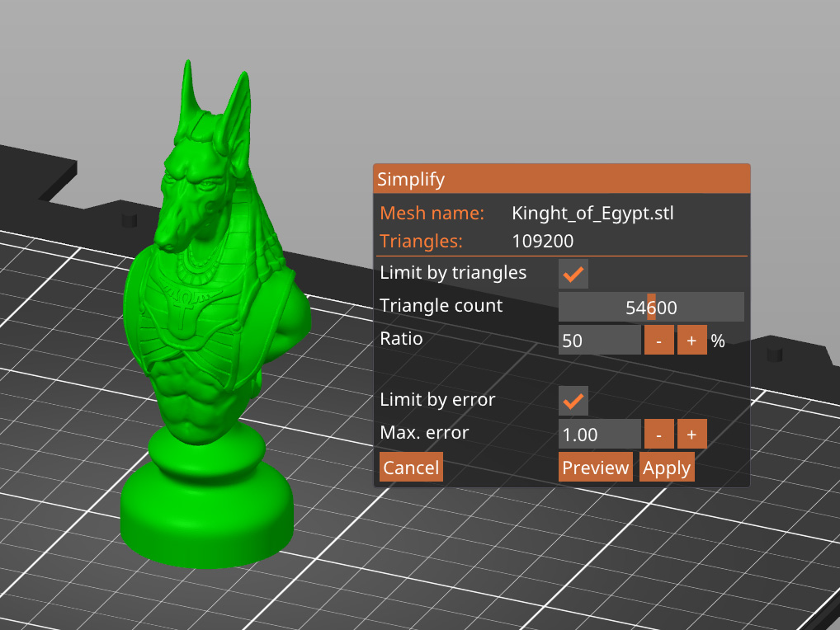Image resolution: width=840 pixels, height=630 pixels.
Task: Edit the Triangle count value 54600
Action: click(651, 306)
